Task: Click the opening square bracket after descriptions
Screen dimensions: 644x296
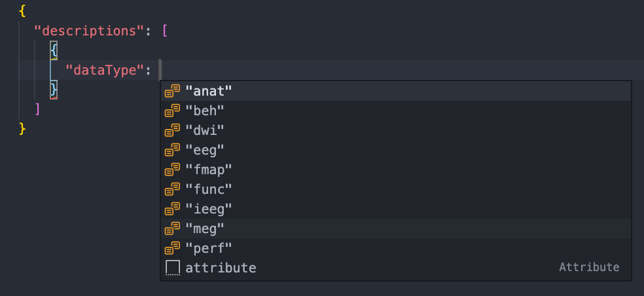Action: pyautogui.click(x=165, y=30)
